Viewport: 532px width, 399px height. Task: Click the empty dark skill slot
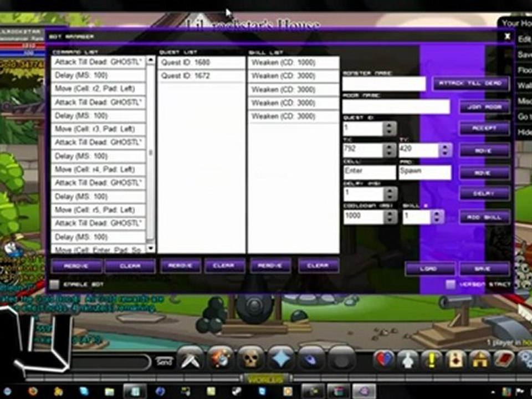[341, 360]
